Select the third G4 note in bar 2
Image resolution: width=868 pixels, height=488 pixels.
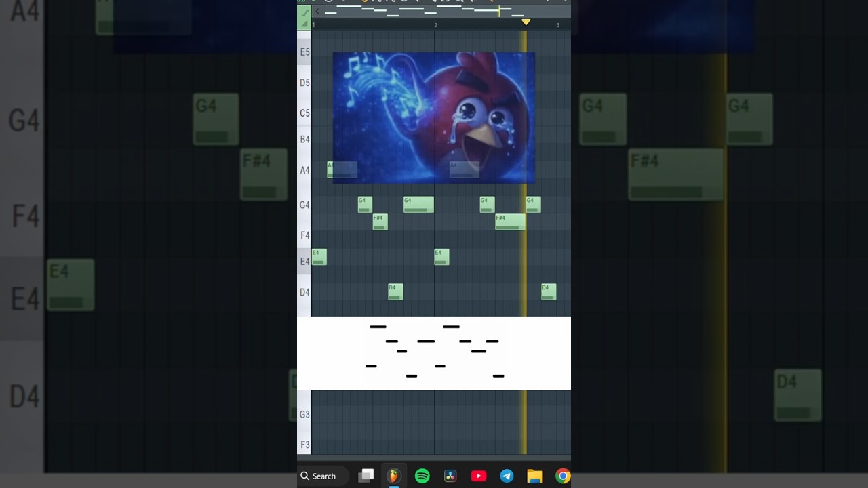click(487, 204)
